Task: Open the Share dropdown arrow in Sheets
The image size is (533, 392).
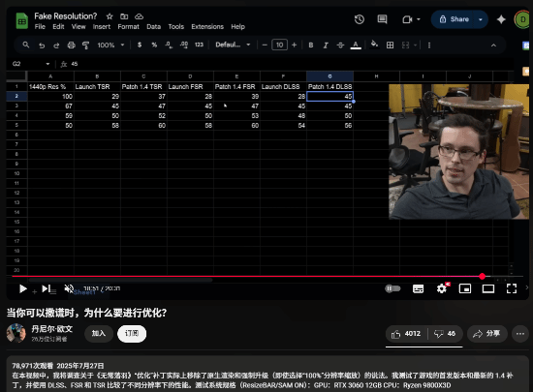Action: pyautogui.click(x=481, y=19)
